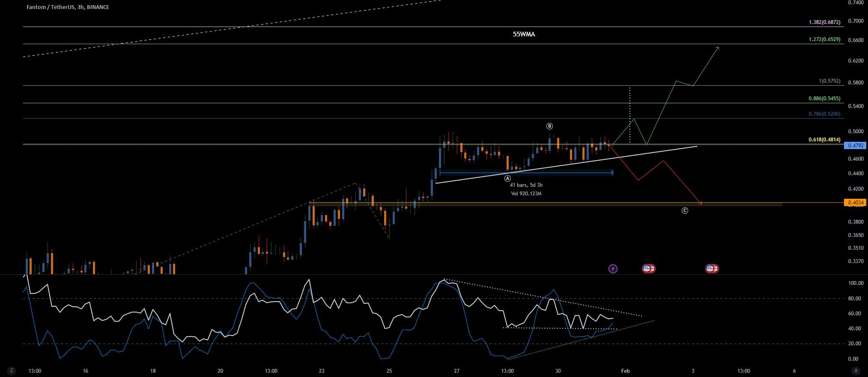868x377 pixels.
Task: Click the 30 date on the time axis
Action: click(558, 371)
